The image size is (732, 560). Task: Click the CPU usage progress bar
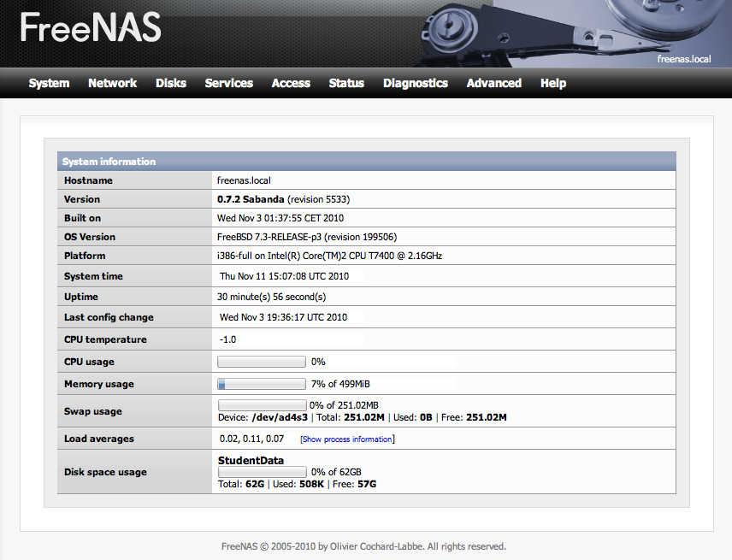point(262,362)
